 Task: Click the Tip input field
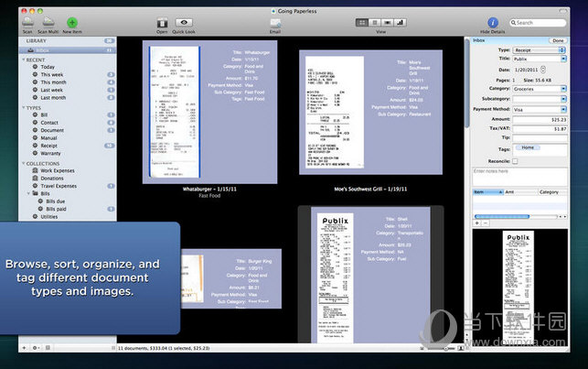pos(540,138)
